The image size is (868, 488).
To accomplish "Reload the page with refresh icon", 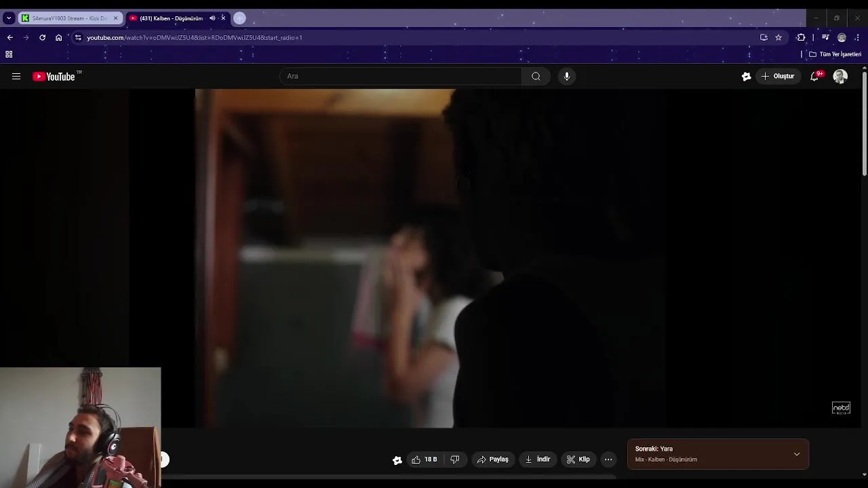I will click(x=42, y=37).
